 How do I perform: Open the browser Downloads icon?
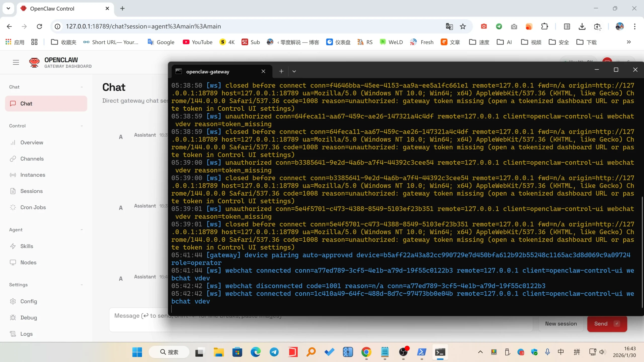[x=582, y=26]
